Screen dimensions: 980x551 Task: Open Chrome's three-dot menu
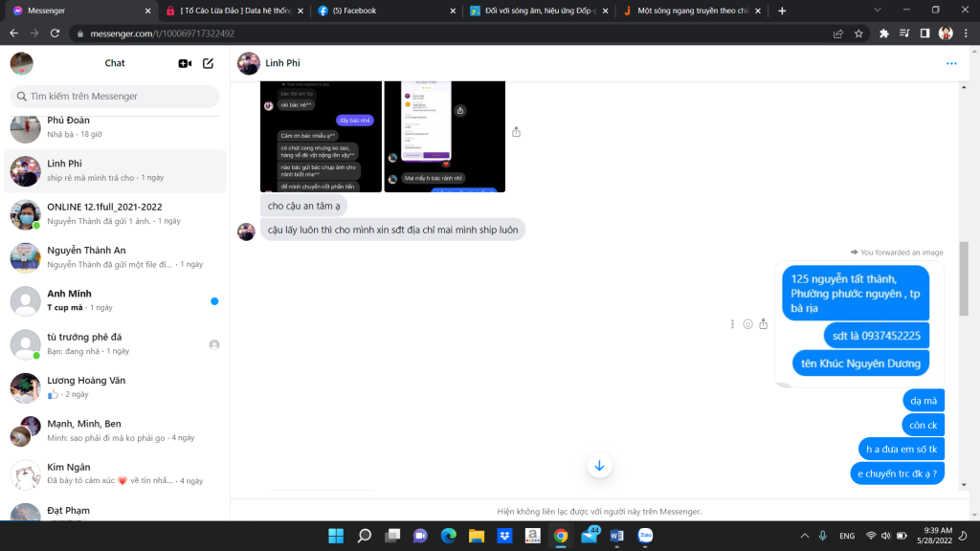[x=966, y=33]
